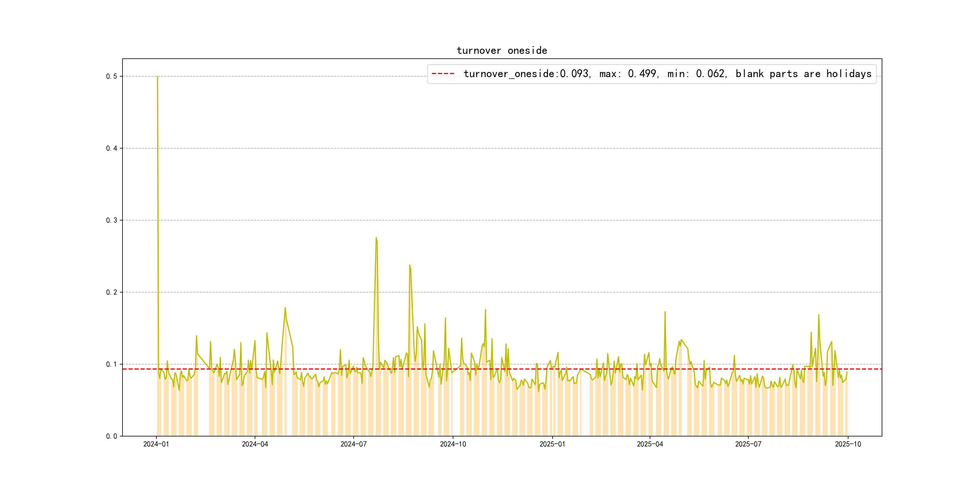Click the 0.5 y-axis tick label
Screen dimensions: 980x490
pyautogui.click(x=112, y=77)
